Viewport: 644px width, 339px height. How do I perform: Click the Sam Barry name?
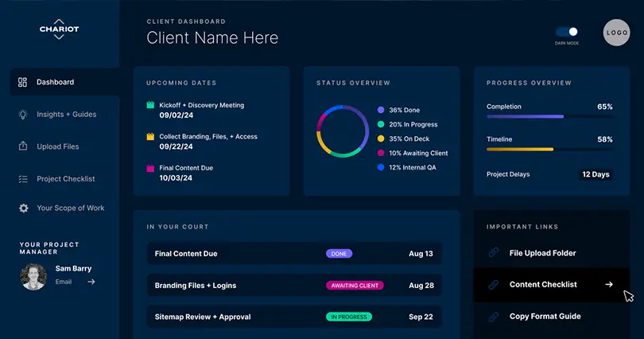73,269
